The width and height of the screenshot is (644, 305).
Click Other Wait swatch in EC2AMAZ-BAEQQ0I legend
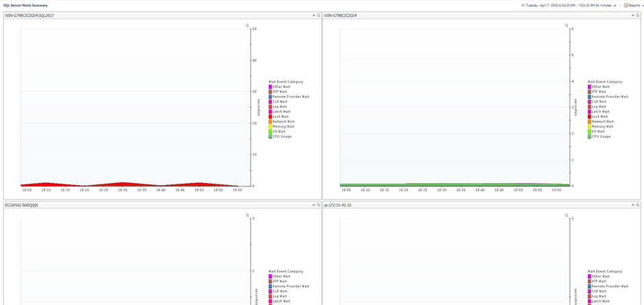tap(270, 276)
